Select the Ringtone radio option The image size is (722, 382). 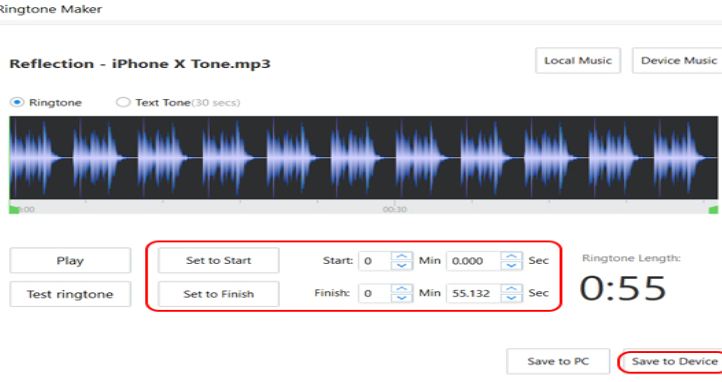[17, 102]
